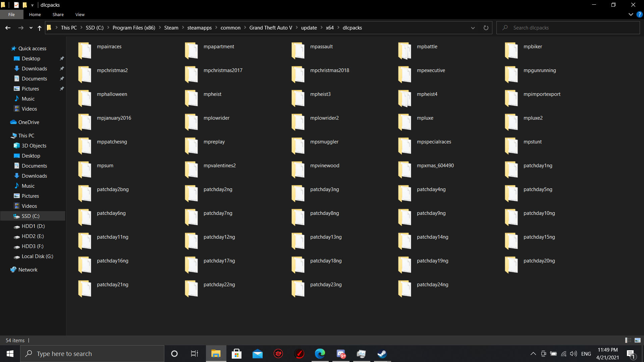
Task: Click Steam in the address breadcrumb
Action: pyautogui.click(x=171, y=28)
